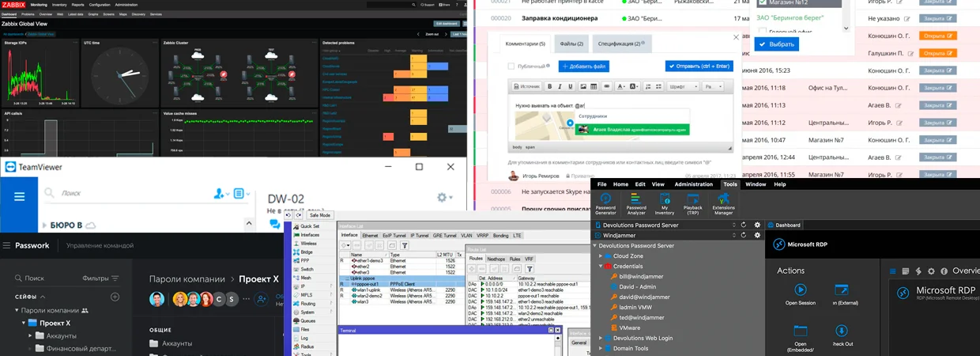Open Nexthops tab in Route List
980x356 pixels.
click(496, 259)
